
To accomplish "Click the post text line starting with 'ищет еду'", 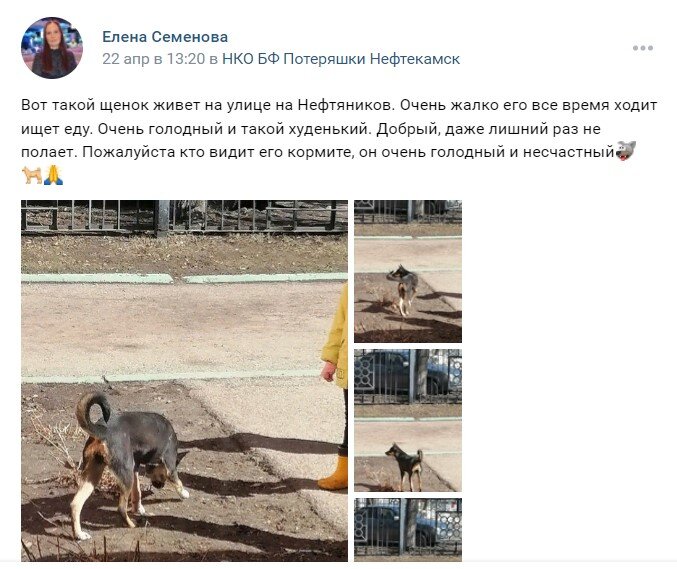I will pyautogui.click(x=311, y=129).
